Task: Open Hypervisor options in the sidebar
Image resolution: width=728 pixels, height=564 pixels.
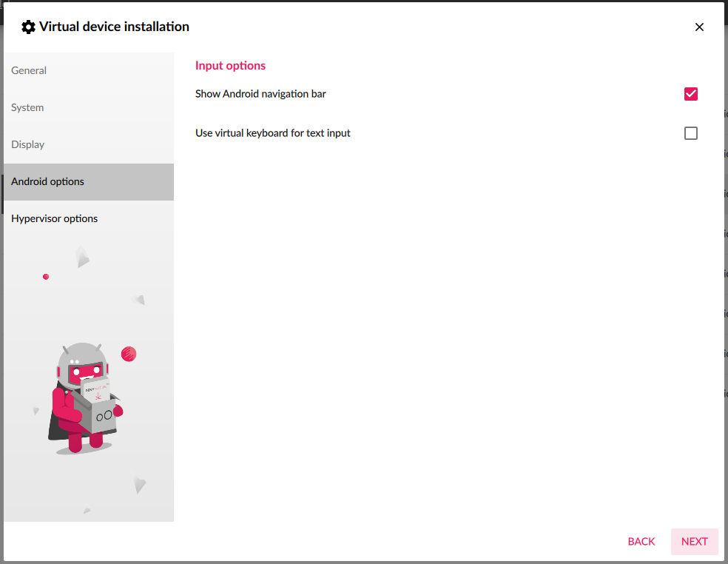Action: tap(55, 219)
